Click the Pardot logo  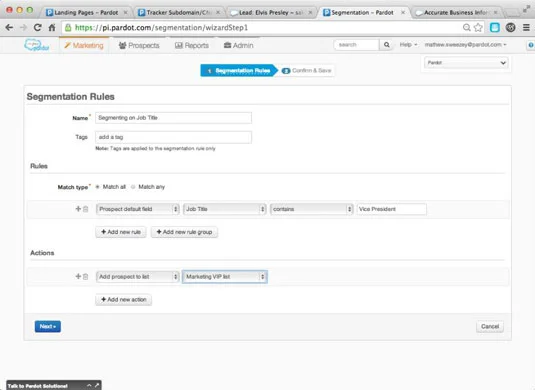[37, 45]
